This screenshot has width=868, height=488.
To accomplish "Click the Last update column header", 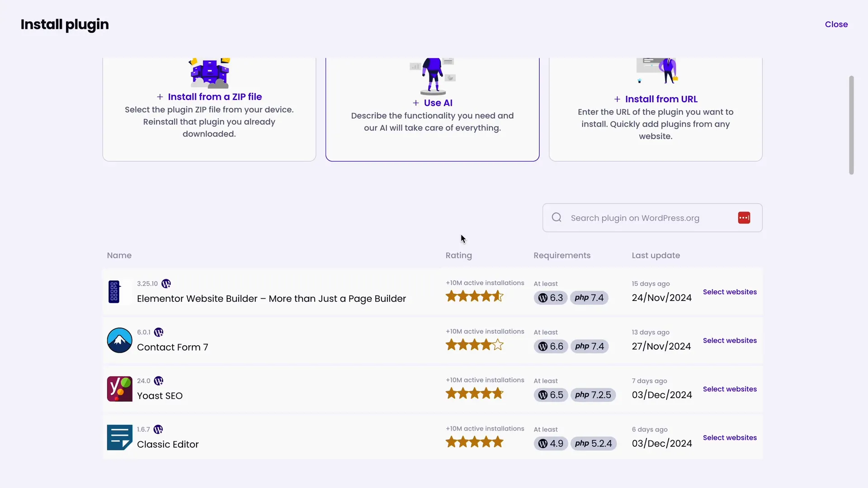I will 656,255.
